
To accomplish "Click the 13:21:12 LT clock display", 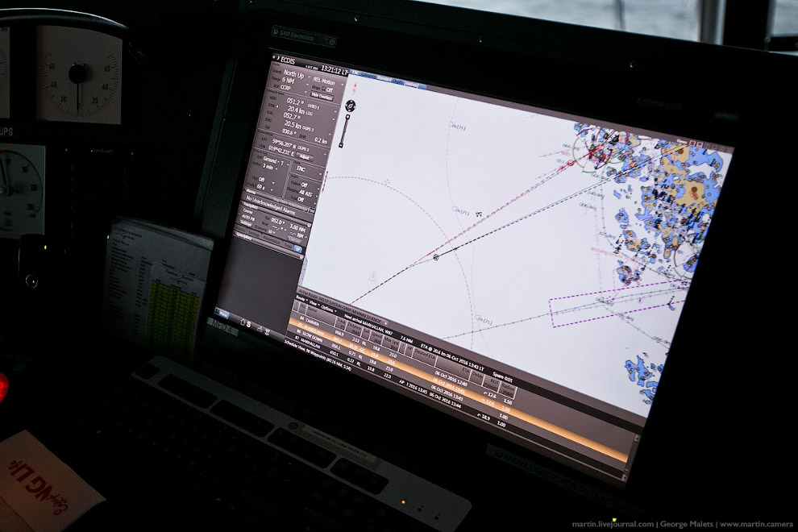I will click(x=335, y=70).
